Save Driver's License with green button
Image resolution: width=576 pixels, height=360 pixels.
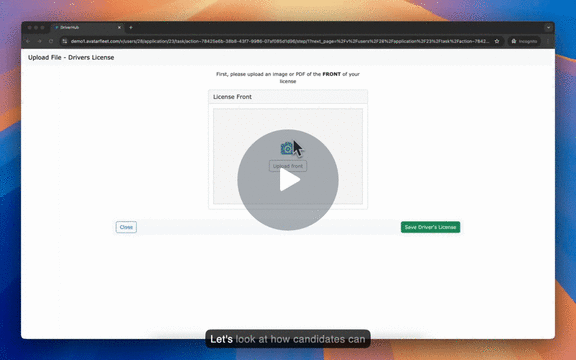tap(430, 227)
